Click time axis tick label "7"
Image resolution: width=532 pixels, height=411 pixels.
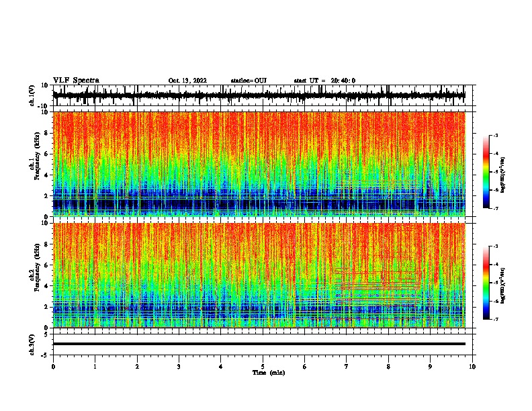point(347,367)
